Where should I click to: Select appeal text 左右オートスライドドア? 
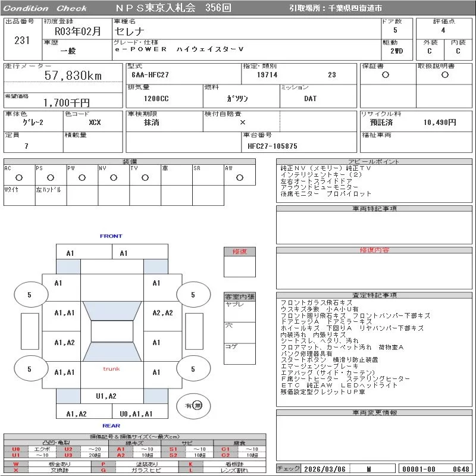coord(316,181)
